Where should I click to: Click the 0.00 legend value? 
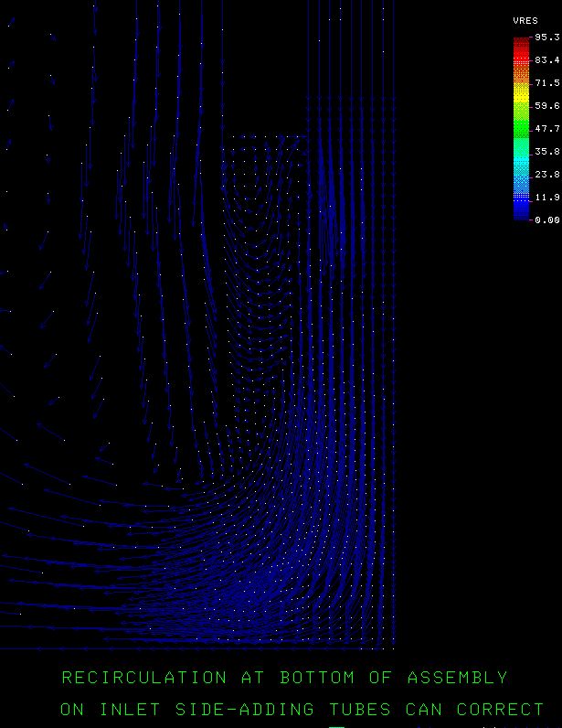pyautogui.click(x=547, y=220)
